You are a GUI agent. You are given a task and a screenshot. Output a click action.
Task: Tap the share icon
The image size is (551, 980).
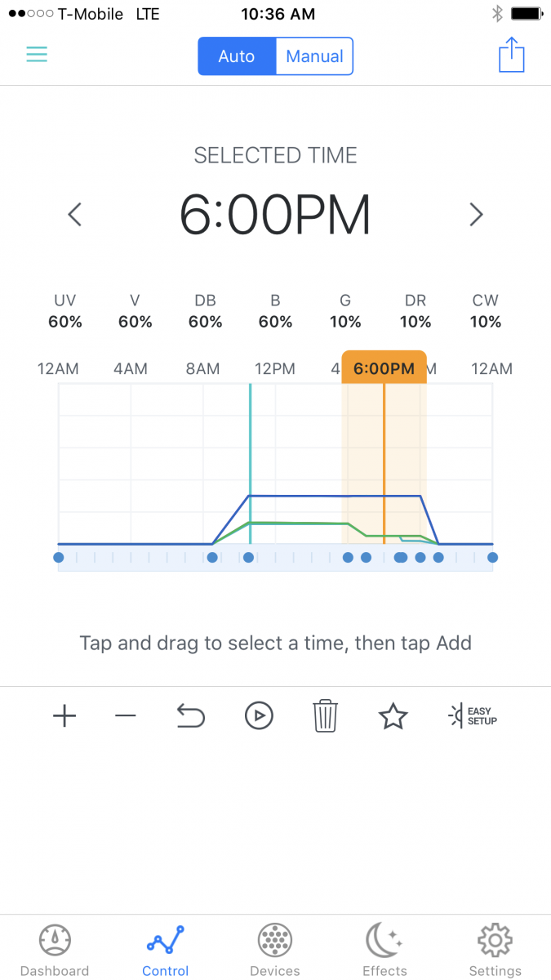[x=511, y=55]
